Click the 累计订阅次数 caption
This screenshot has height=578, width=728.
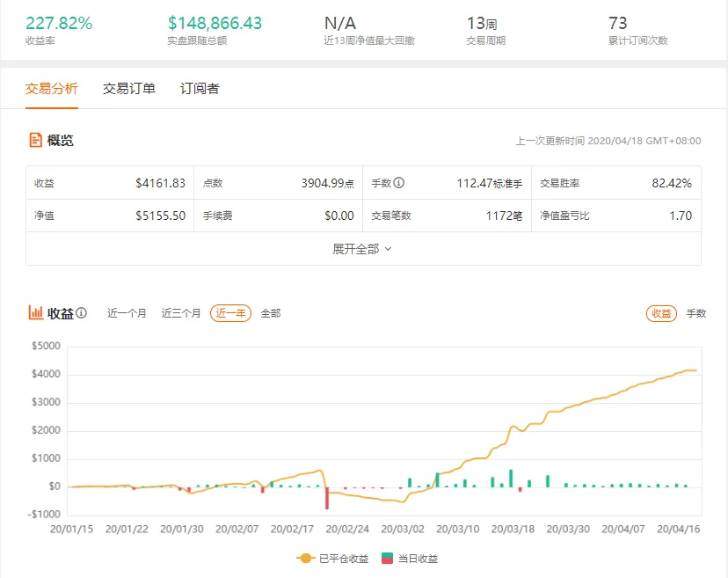(638, 40)
